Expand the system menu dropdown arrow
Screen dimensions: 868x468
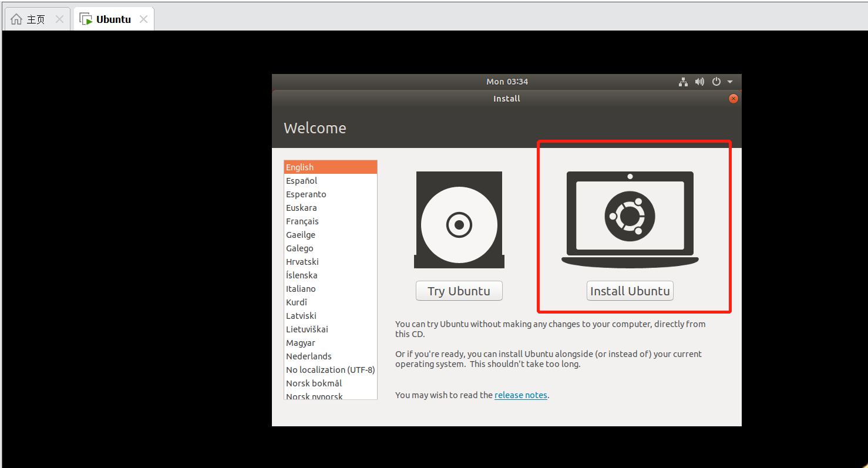730,82
